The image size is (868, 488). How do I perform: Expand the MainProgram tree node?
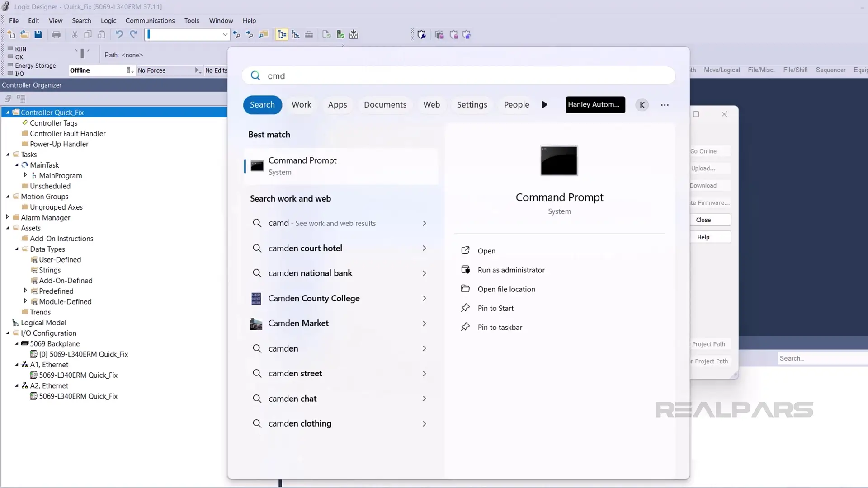(x=25, y=175)
